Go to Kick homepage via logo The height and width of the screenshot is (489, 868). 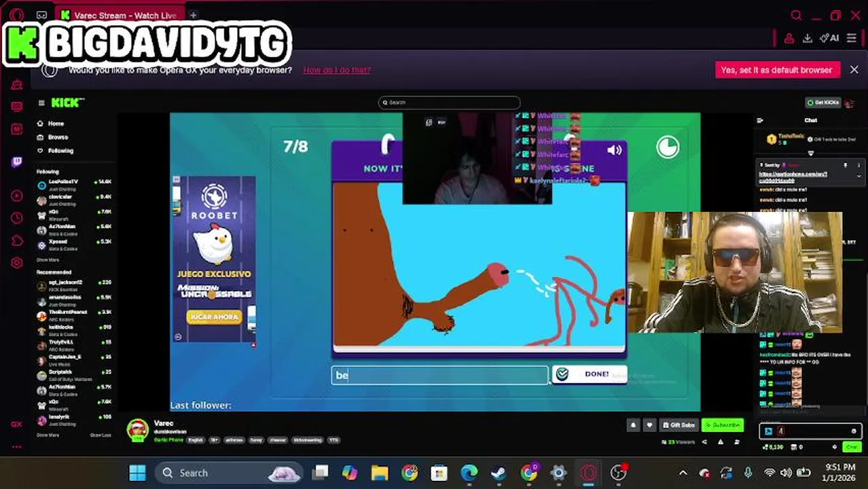[68, 103]
